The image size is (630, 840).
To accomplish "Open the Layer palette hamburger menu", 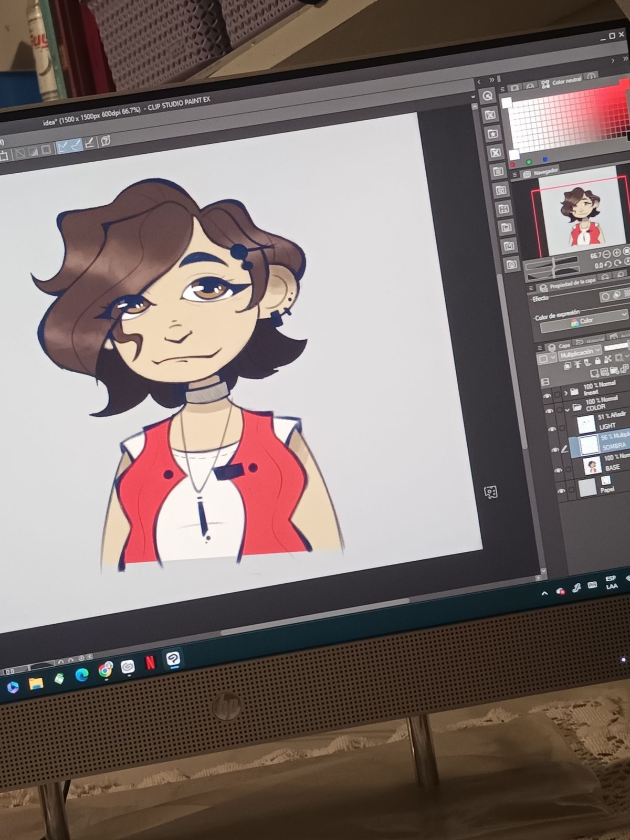I will coord(539,348).
